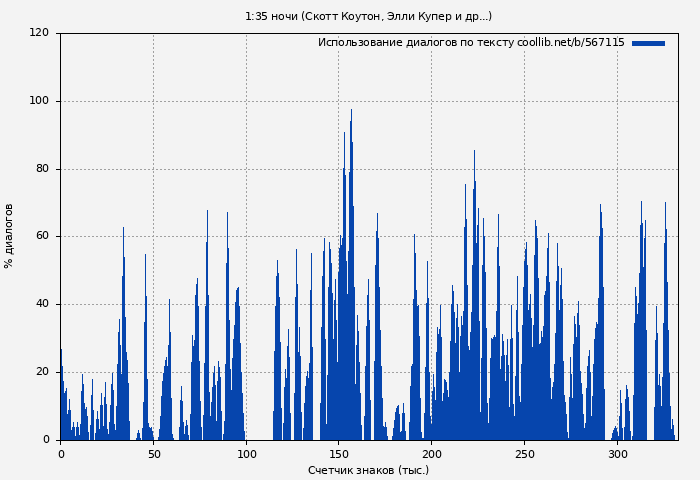Click the x-axis tick label 150
700x480 pixels.
338,454
